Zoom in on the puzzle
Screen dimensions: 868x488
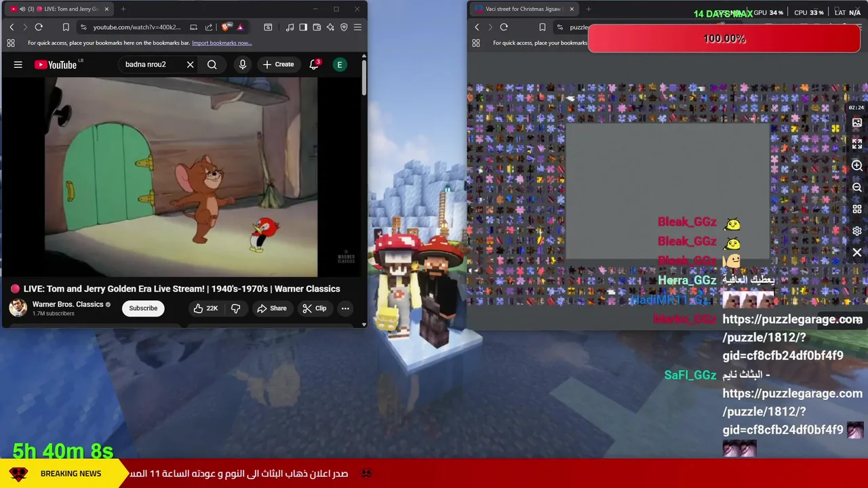point(857,166)
